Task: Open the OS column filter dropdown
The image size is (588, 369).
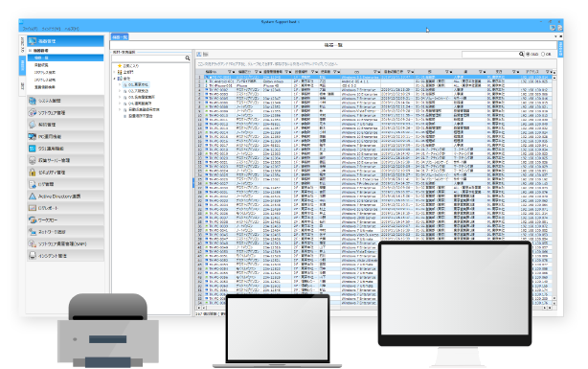Action: point(376,72)
